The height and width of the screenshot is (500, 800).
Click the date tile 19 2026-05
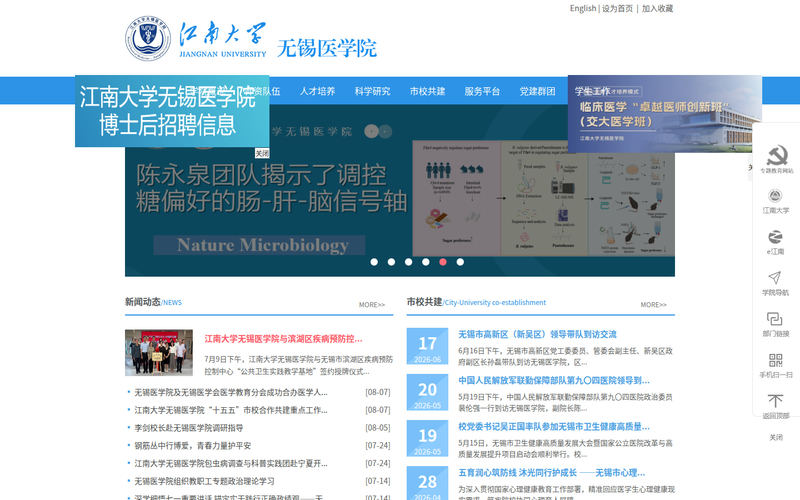click(x=427, y=438)
